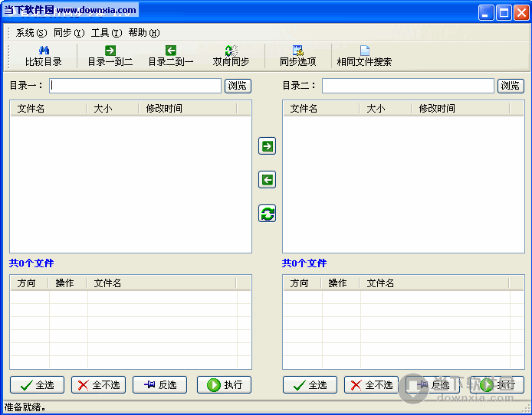The width and height of the screenshot is (532, 415).
Task: Click the green right-arrow button between panels
Action: click(x=267, y=146)
